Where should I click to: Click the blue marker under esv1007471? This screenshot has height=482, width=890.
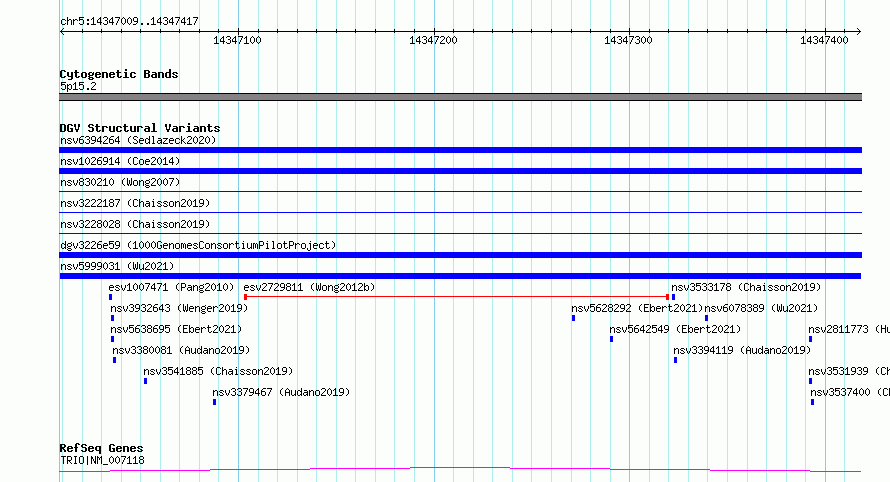(x=110, y=297)
